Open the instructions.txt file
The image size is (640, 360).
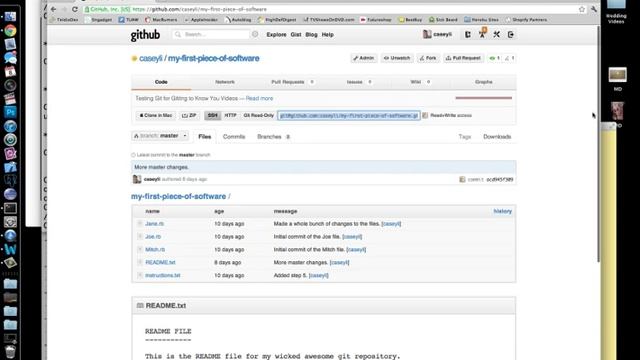(x=163, y=276)
